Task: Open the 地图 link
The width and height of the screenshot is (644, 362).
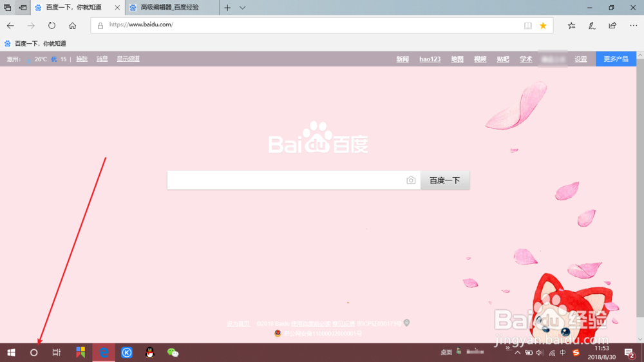Action: pos(457,59)
